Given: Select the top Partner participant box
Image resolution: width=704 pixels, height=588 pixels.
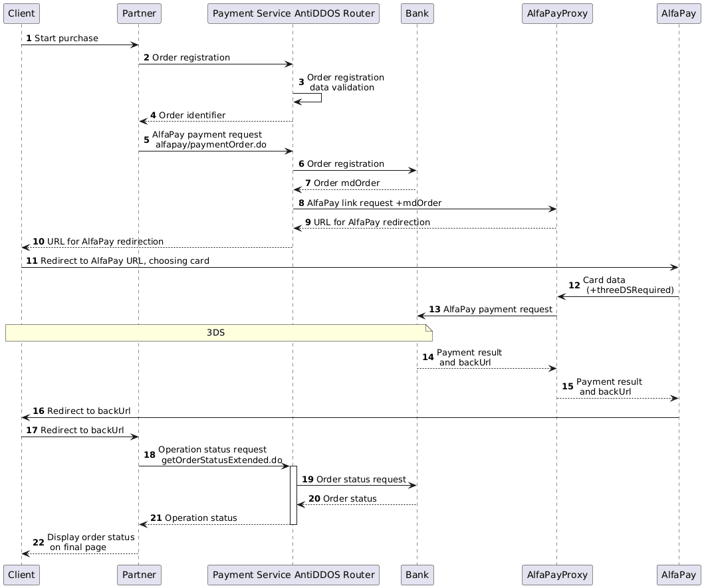Looking at the screenshot, I should tap(138, 13).
